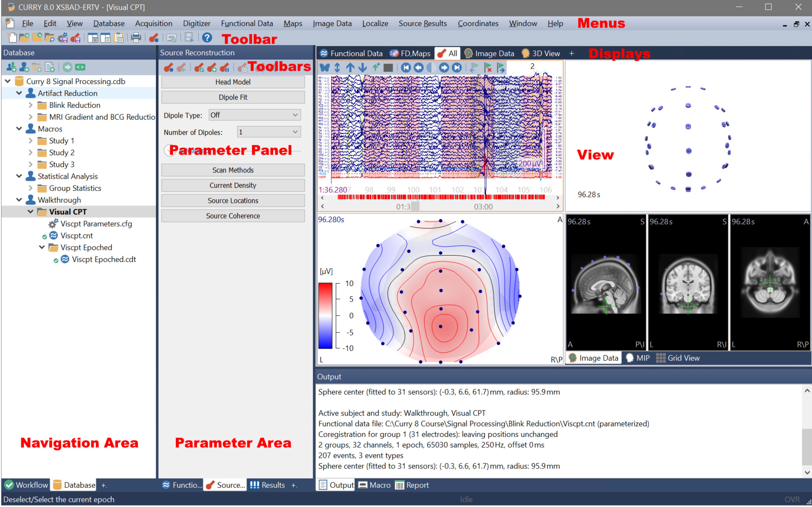Image resolution: width=812 pixels, height=507 pixels.
Task: Click add document icon in Database toolbar
Action: (x=50, y=67)
